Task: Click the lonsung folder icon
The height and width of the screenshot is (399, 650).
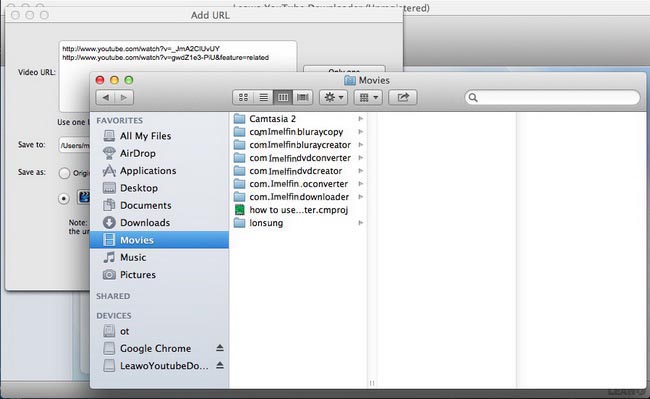Action: 239,223
